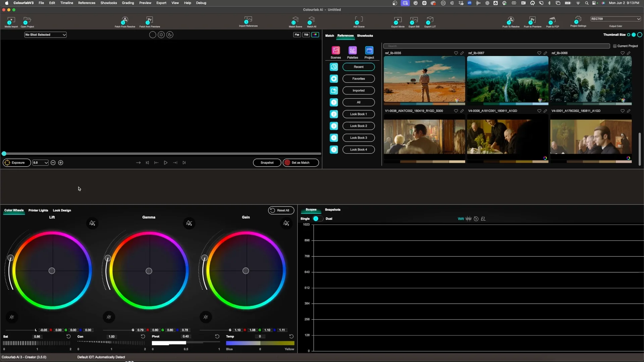
Task: Favorite the ref_lib-0035 reference heart icon
Action: 456,53
